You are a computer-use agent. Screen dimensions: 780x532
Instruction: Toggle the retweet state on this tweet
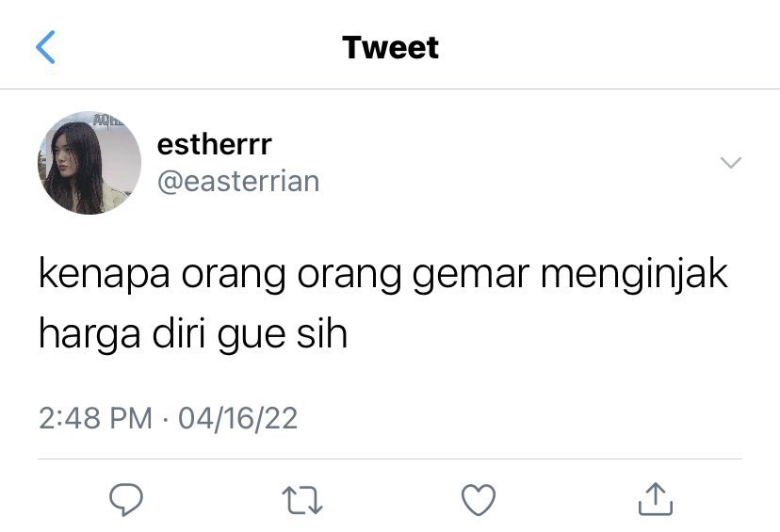click(302, 500)
